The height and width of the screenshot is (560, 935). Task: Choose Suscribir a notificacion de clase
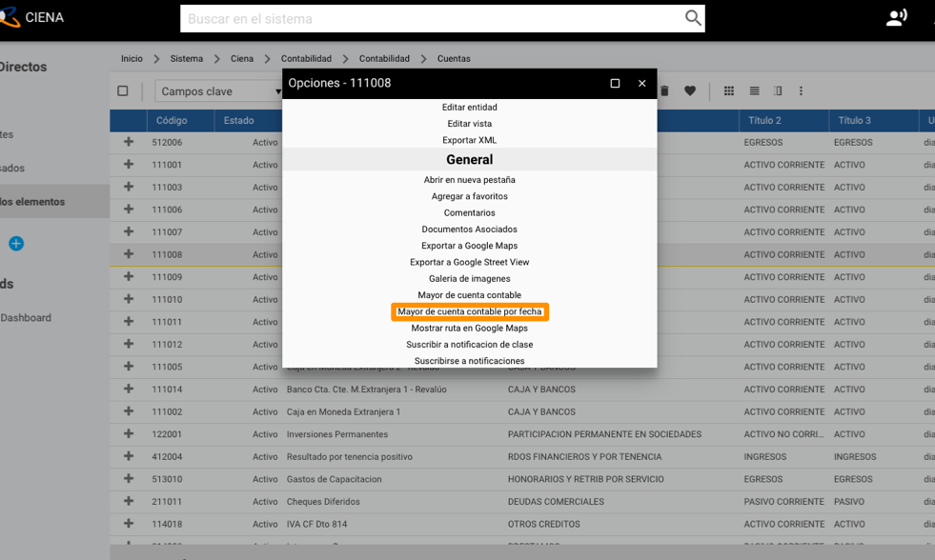point(469,345)
